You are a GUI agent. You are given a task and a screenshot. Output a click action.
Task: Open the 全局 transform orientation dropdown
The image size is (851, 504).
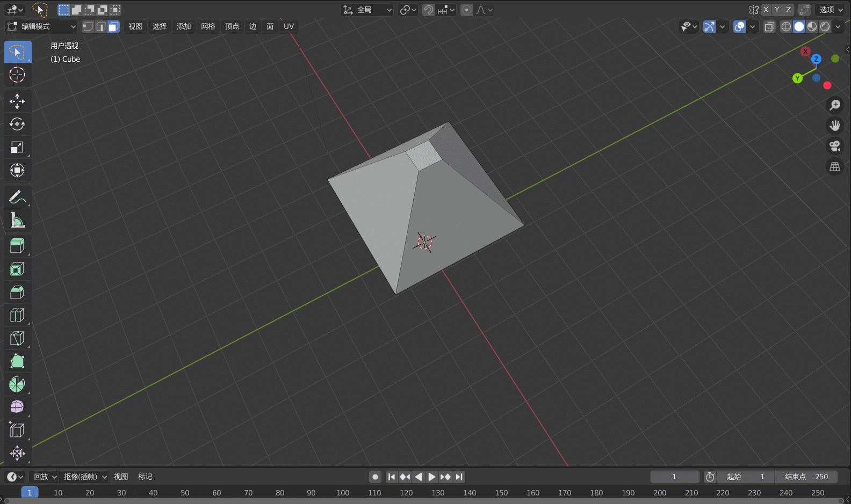[x=367, y=10]
